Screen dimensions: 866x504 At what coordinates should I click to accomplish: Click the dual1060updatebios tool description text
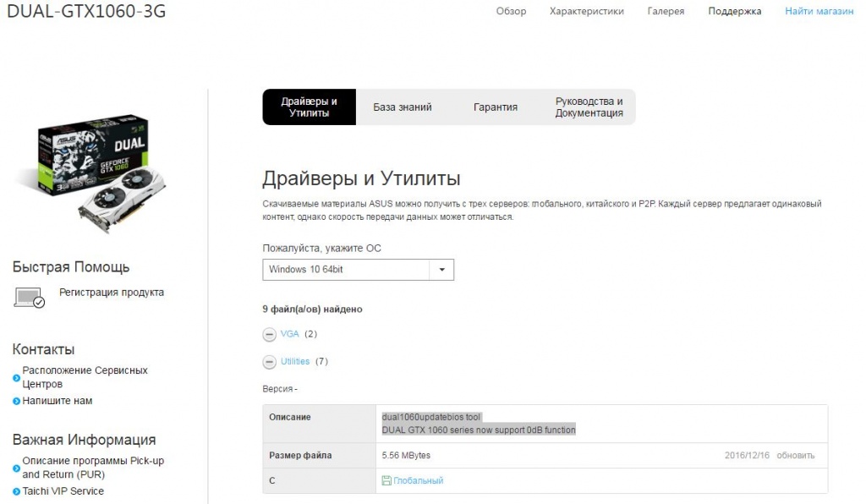(430, 417)
